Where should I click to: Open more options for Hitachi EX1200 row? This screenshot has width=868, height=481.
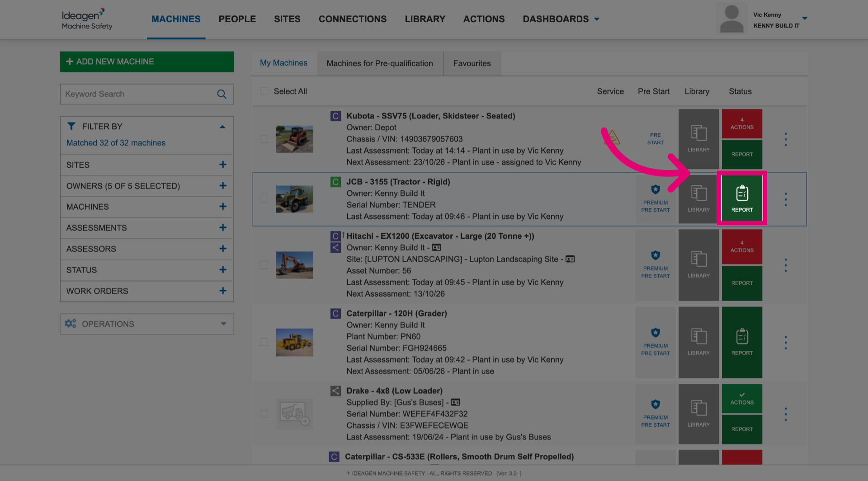786,265
